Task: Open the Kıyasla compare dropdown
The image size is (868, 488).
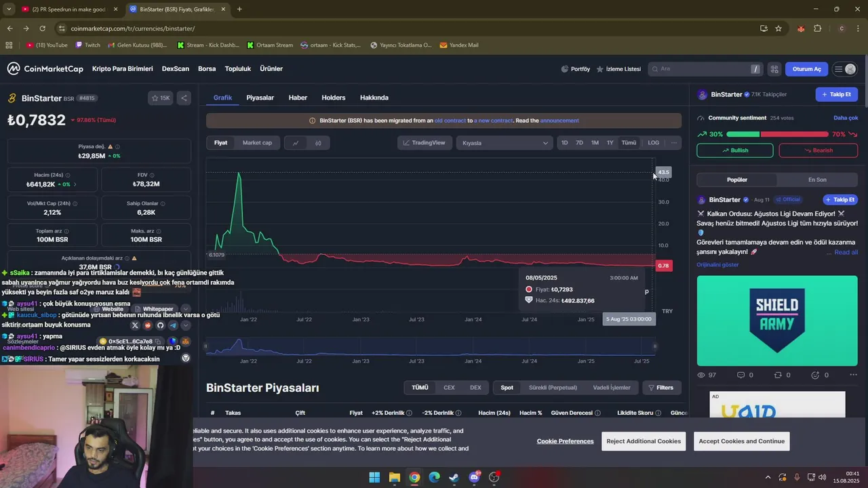Action: click(505, 143)
